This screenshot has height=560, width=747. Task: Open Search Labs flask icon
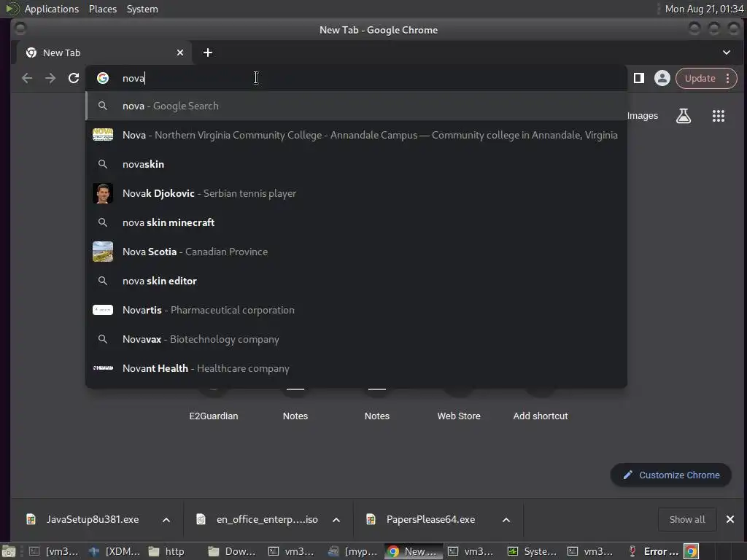(683, 116)
